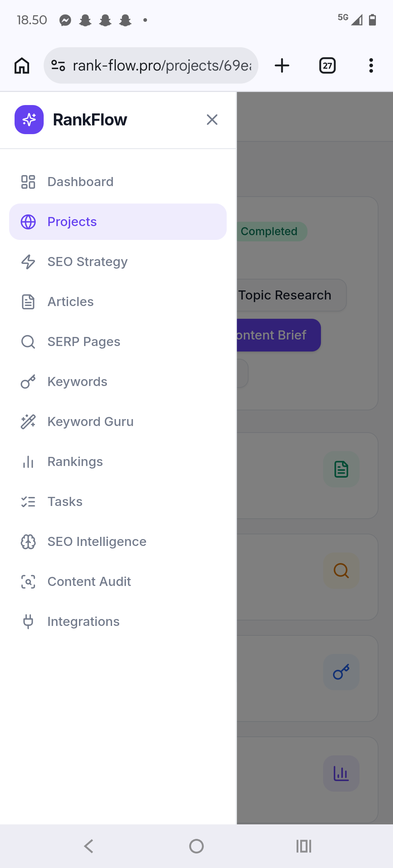Open the Dashboard menu item
The image size is (393, 868).
(x=80, y=182)
